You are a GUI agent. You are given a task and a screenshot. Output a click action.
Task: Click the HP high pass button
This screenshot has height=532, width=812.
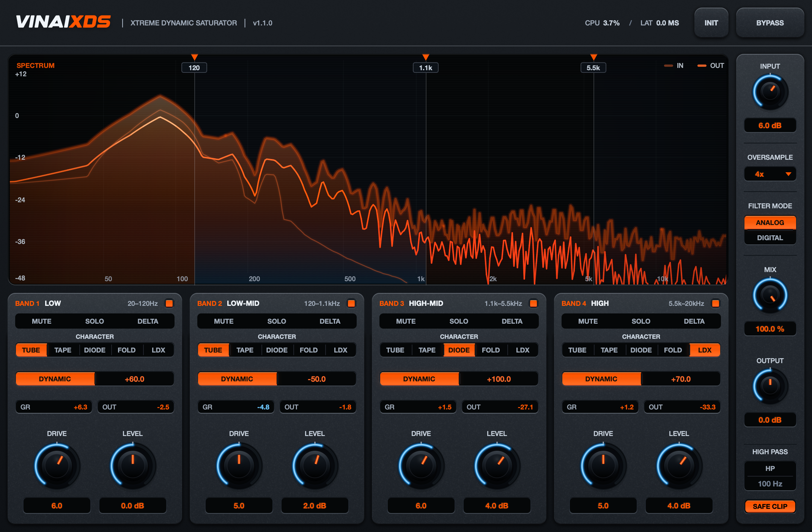(x=770, y=468)
